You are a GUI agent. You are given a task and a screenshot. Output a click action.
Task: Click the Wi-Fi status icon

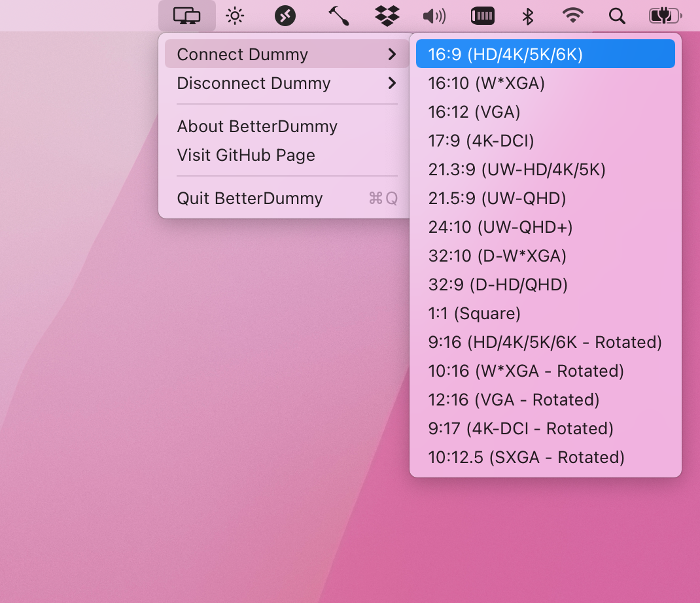(573, 16)
